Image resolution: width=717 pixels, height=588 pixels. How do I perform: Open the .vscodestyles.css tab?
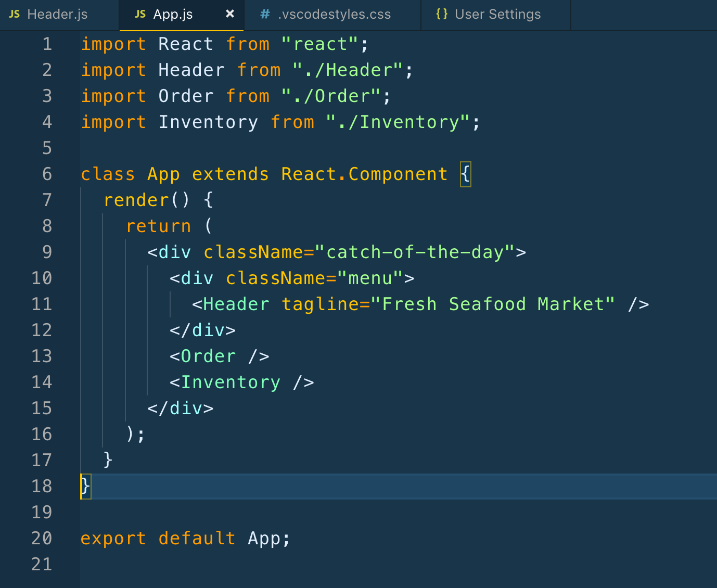pyautogui.click(x=333, y=15)
